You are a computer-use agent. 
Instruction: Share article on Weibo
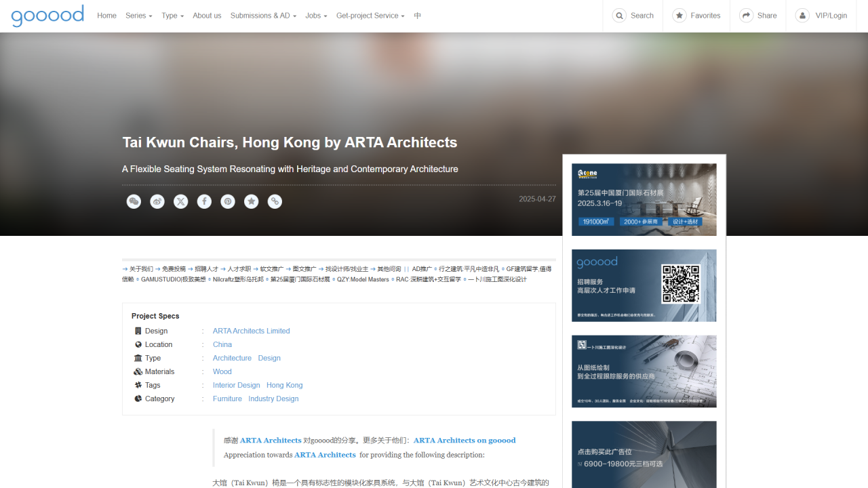click(157, 201)
